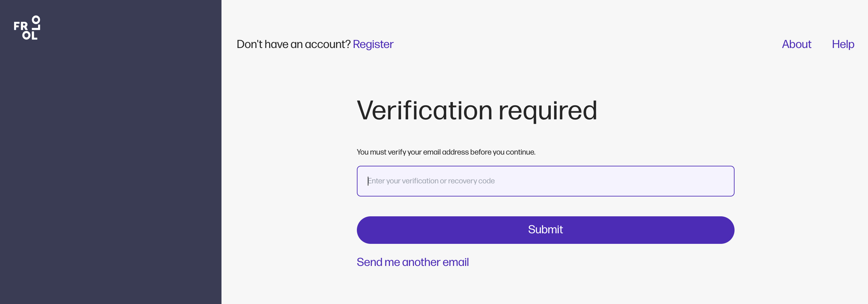Submit the entered verification code
The width and height of the screenshot is (868, 304).
click(545, 230)
